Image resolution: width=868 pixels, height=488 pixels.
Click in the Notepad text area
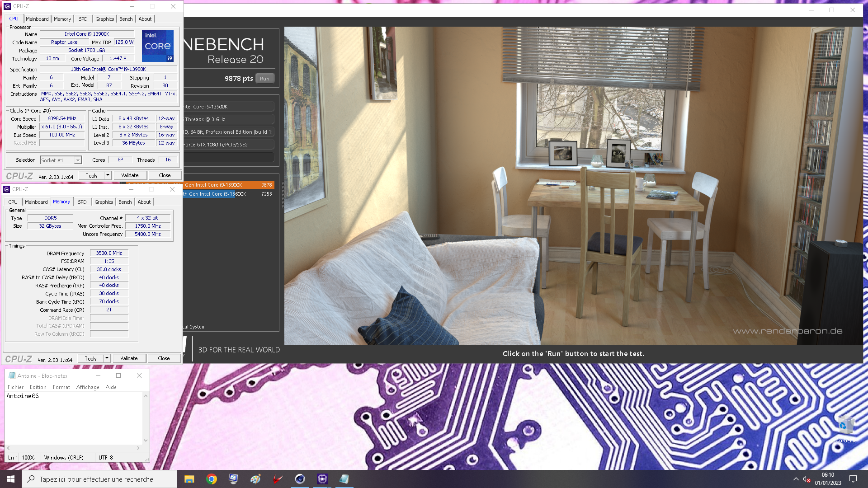pos(74,418)
